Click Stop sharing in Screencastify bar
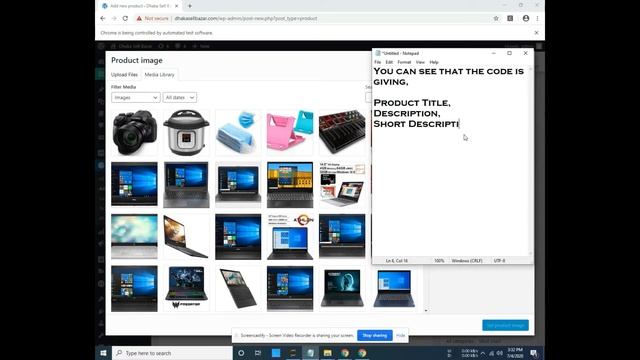This screenshot has height=360, width=640. point(375,336)
